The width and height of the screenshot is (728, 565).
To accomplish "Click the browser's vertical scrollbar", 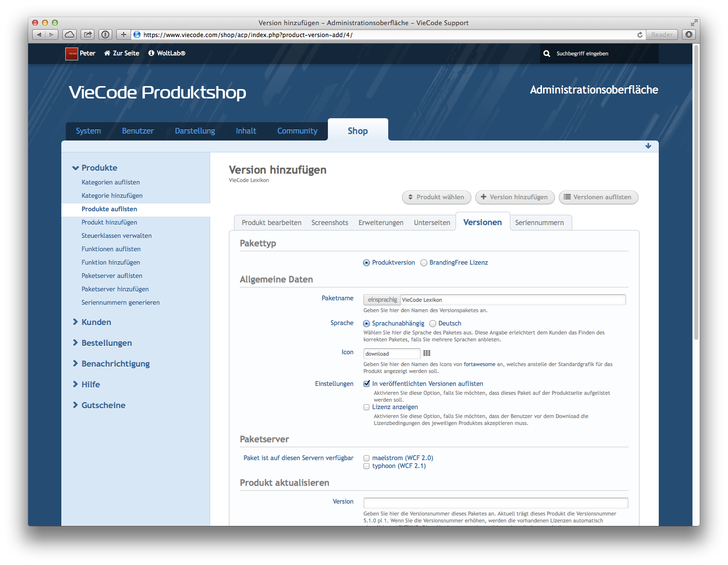I will point(696,198).
